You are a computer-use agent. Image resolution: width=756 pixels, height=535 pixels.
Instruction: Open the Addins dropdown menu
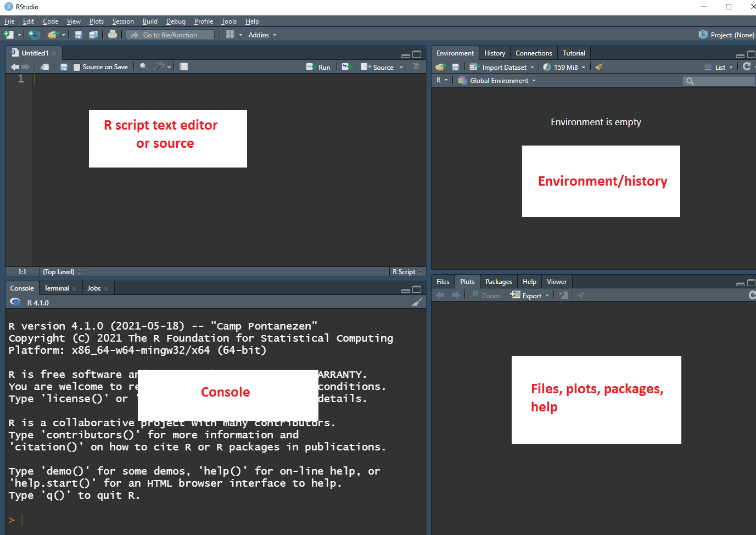tap(262, 35)
